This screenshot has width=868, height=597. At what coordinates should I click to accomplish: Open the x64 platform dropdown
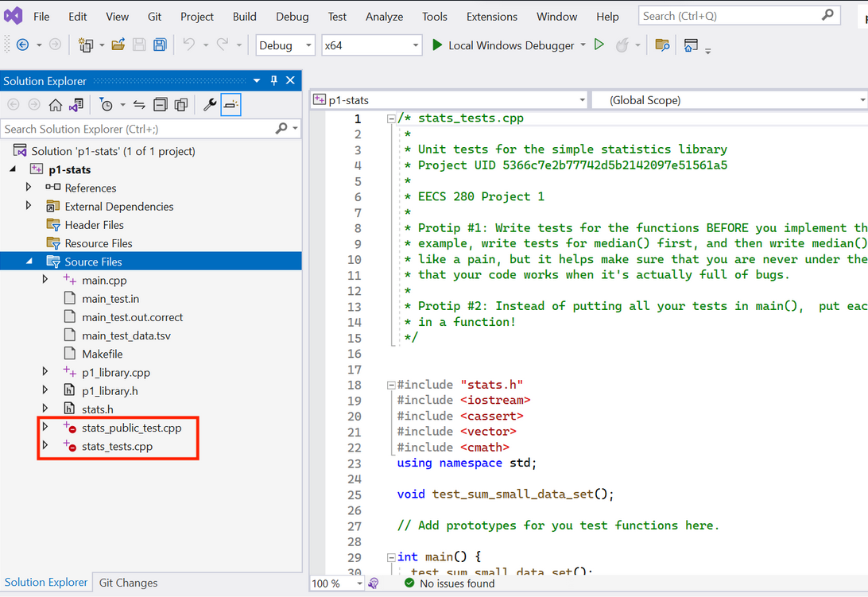(371, 45)
